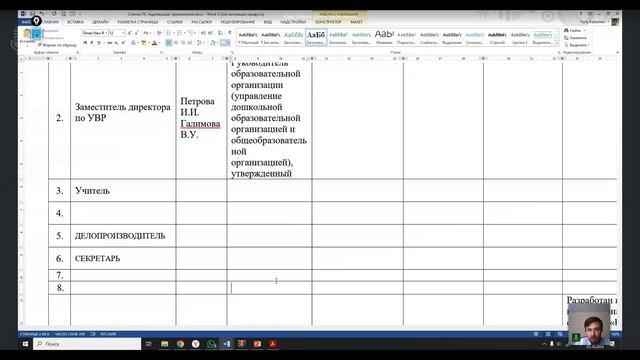
Task: Click the language indicator 'Русский' in status bar
Action: [x=108, y=334]
